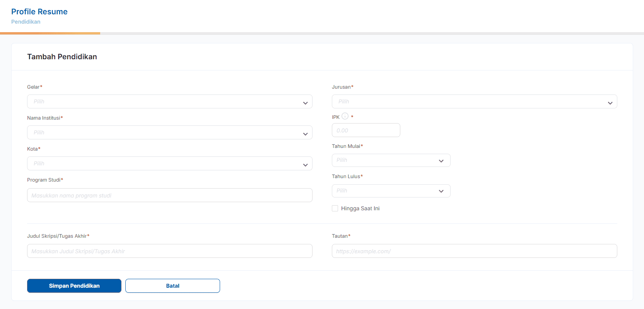The width and height of the screenshot is (644, 309).
Task: Click the Program Studi text field
Action: 169,196
